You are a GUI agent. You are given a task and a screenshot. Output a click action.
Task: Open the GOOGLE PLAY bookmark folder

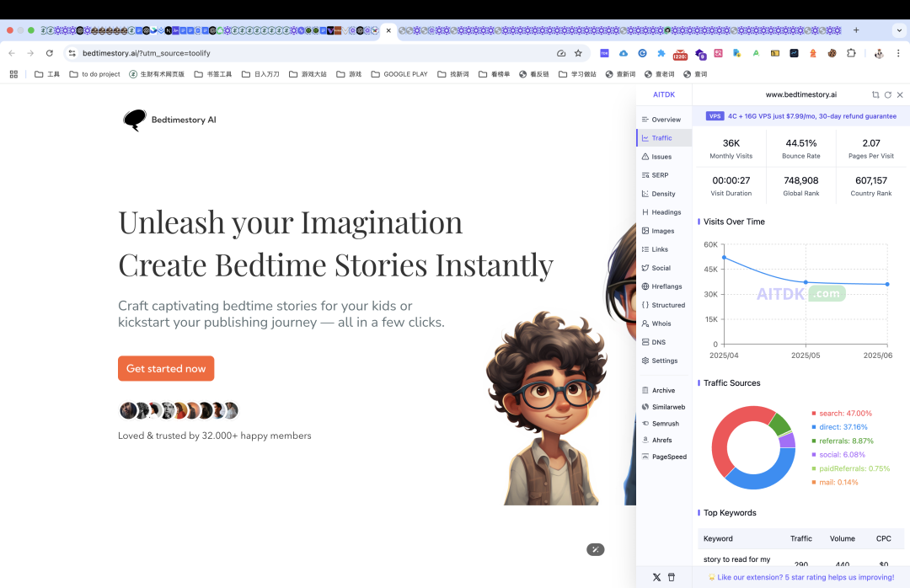[399, 74]
